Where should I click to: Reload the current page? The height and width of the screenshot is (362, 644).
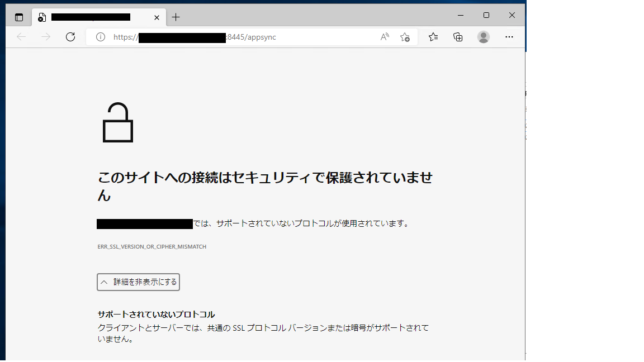(x=70, y=37)
